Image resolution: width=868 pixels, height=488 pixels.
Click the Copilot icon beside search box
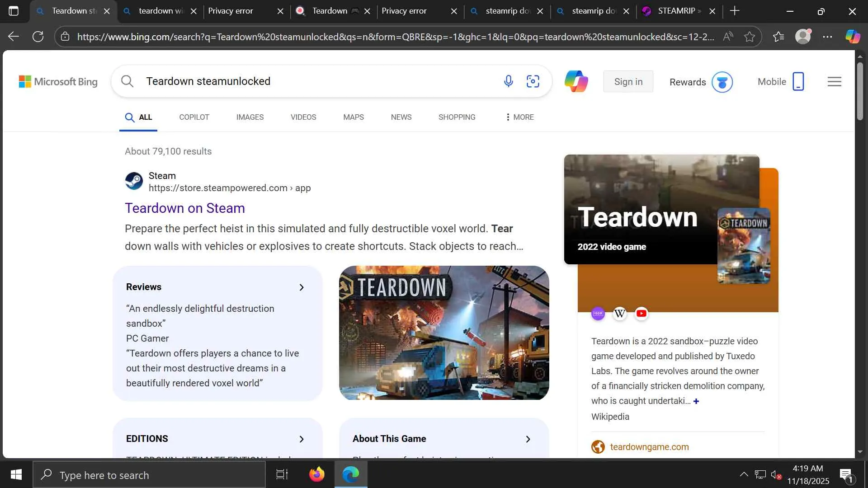576,81
